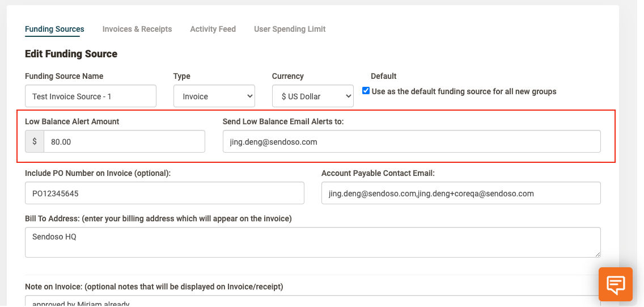Click the PO Number input field
Viewport: 644px width, 307px height.
(164, 193)
